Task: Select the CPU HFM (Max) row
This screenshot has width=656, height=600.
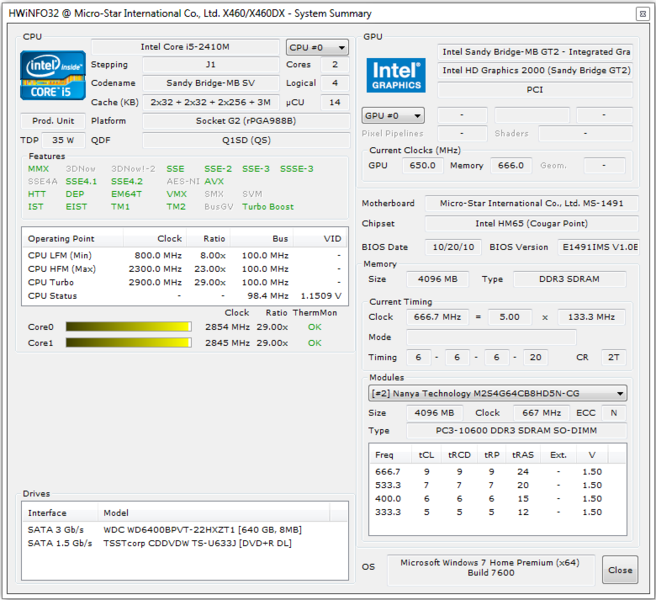Action: (184, 269)
